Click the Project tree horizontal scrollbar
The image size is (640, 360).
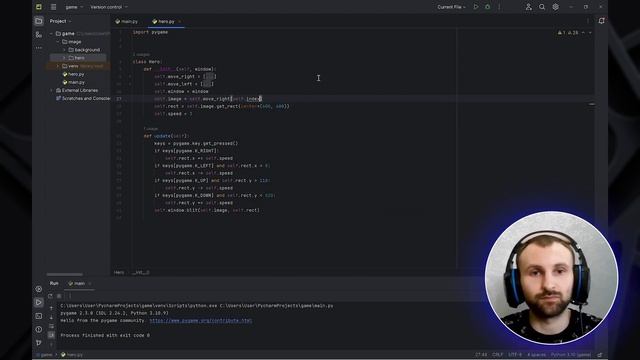64,274
